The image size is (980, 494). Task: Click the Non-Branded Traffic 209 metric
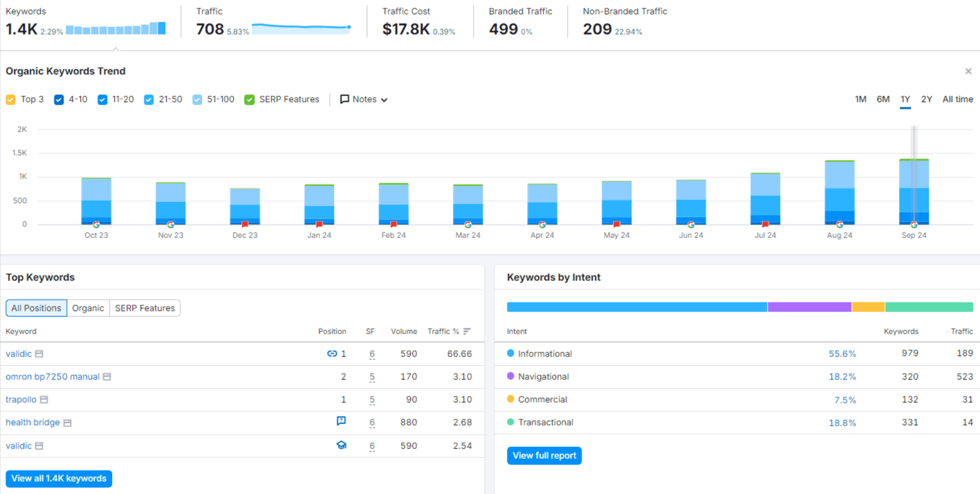[598, 29]
